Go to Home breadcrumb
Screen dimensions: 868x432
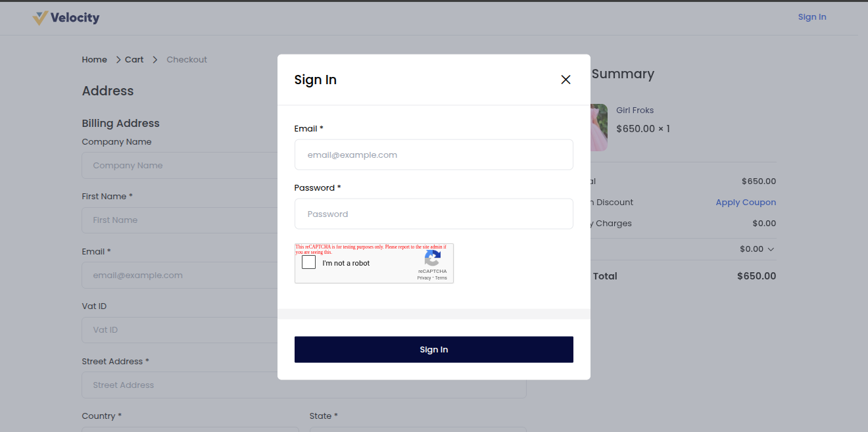pyautogui.click(x=94, y=59)
